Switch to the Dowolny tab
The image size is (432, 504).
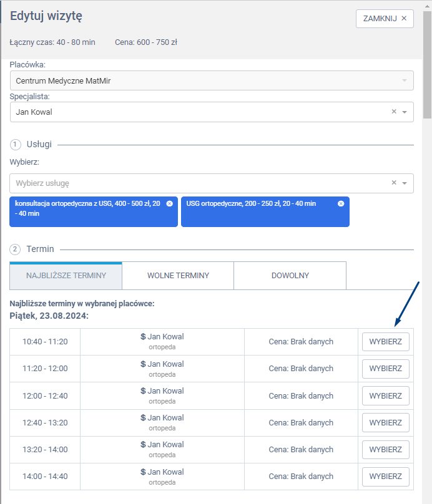coord(290,276)
